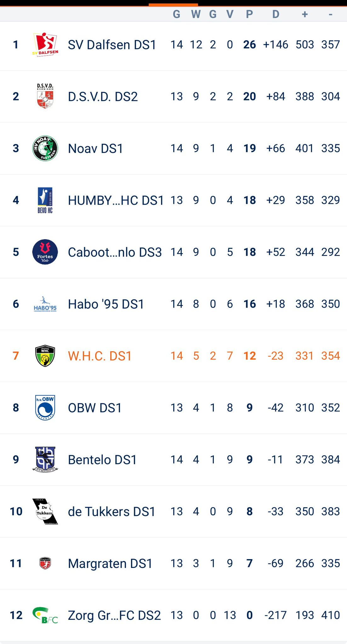Click the W wins column header

point(196,14)
